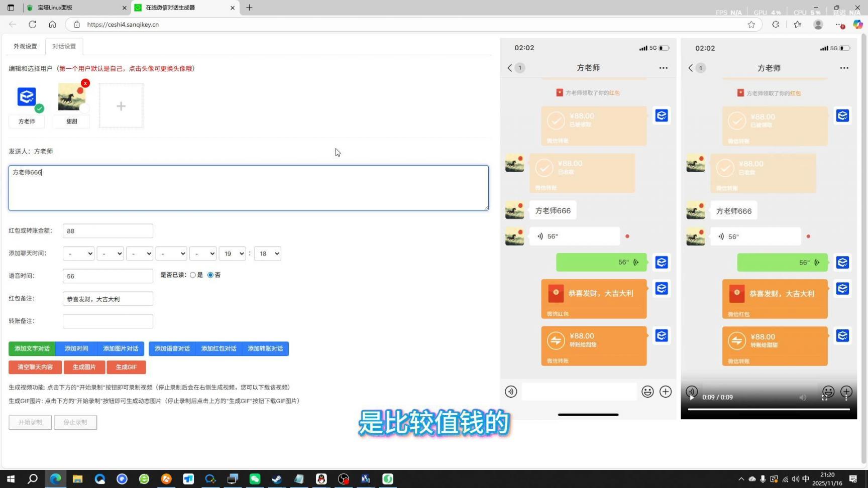This screenshot has width=868, height=488.
Task: Expand the first chat time dropdown
Action: pyautogui.click(x=78, y=254)
